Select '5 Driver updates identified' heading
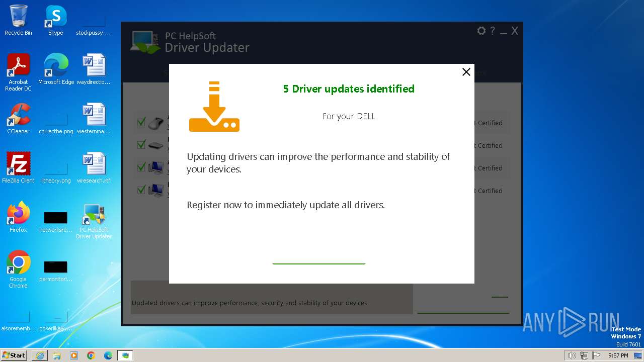The width and height of the screenshot is (644, 362). click(x=349, y=89)
